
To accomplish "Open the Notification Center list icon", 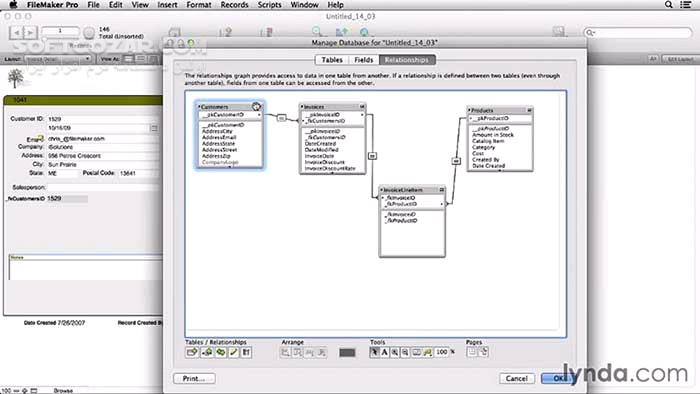I will [x=686, y=4].
